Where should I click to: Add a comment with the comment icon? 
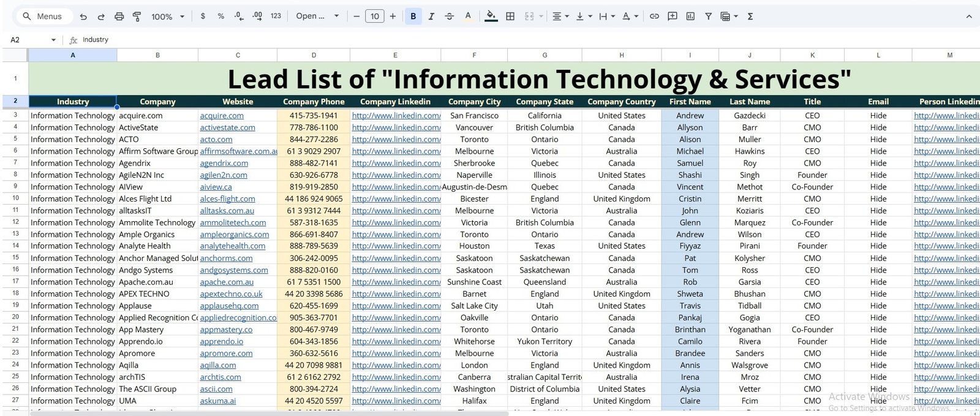(673, 17)
